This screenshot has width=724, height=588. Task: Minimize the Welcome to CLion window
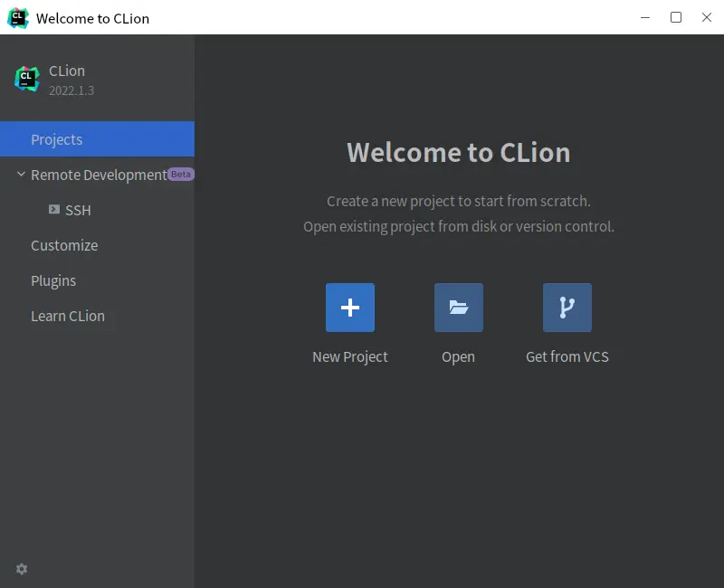click(645, 17)
